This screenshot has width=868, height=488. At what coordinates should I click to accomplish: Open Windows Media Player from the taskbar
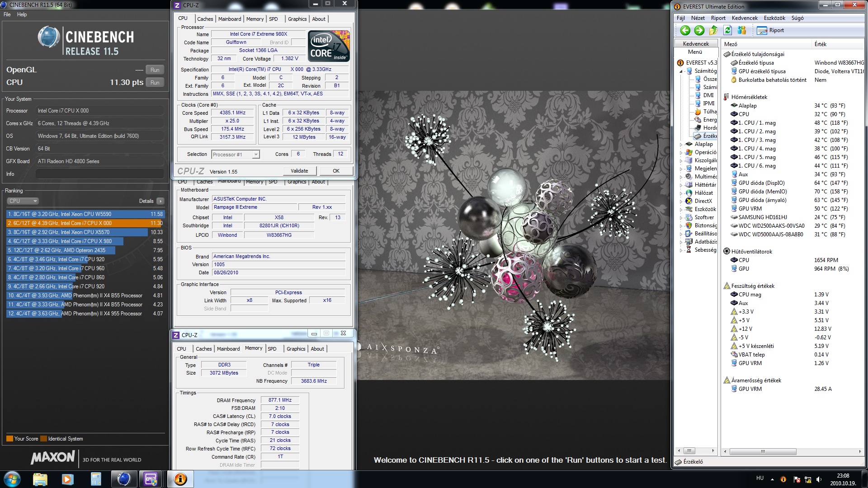(x=68, y=479)
